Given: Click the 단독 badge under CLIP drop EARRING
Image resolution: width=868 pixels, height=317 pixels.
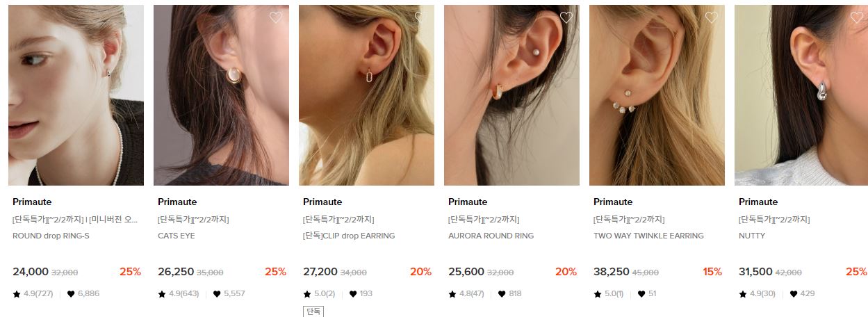Looking at the screenshot, I should coord(313,311).
